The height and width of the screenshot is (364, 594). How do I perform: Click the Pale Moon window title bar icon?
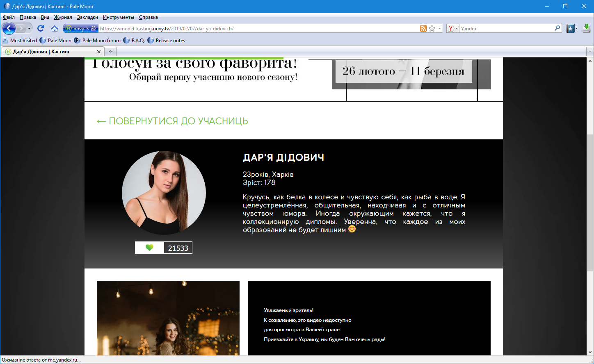click(x=7, y=6)
